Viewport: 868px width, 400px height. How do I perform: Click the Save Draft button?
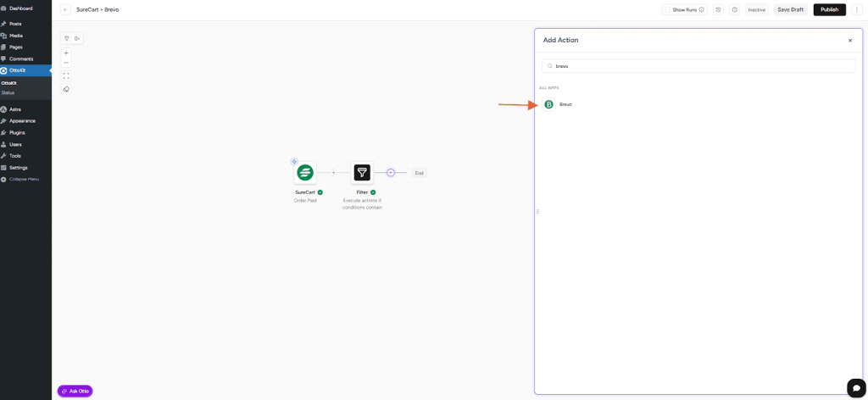tap(790, 9)
